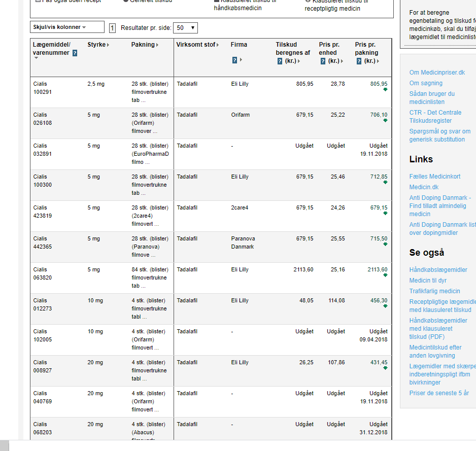Screen dimensions: 476x451
Task: Select the Cialis 032891 product entry
Action: tap(42, 150)
